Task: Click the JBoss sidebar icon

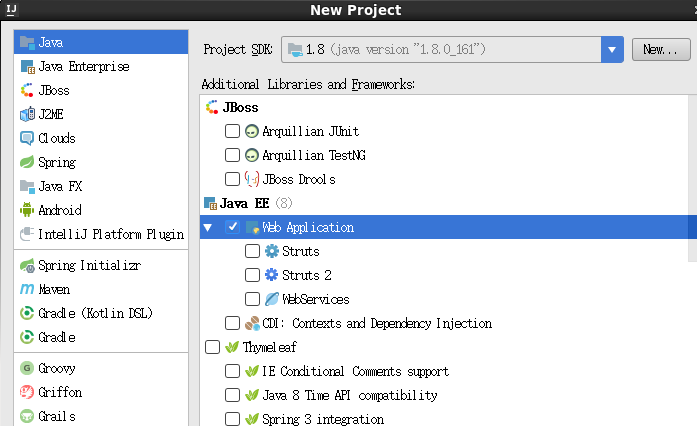Action: (x=27, y=91)
